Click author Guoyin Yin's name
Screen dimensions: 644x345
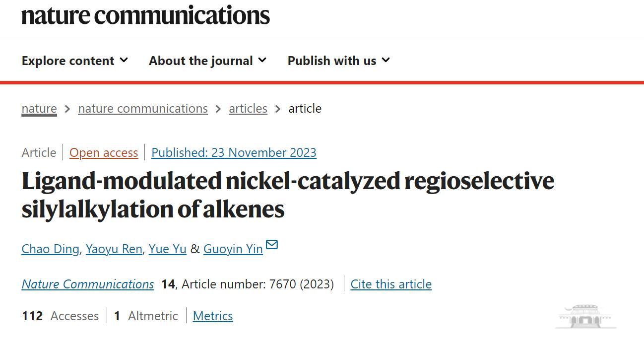tap(233, 249)
